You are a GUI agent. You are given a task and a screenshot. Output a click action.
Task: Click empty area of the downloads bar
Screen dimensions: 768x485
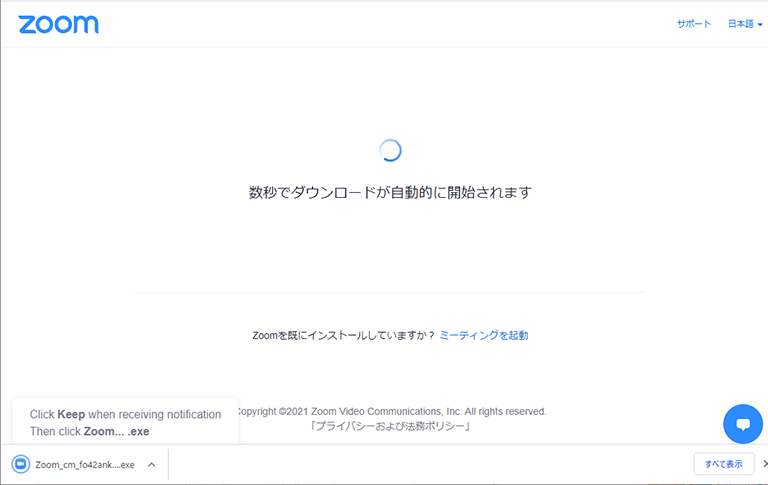tap(420, 464)
